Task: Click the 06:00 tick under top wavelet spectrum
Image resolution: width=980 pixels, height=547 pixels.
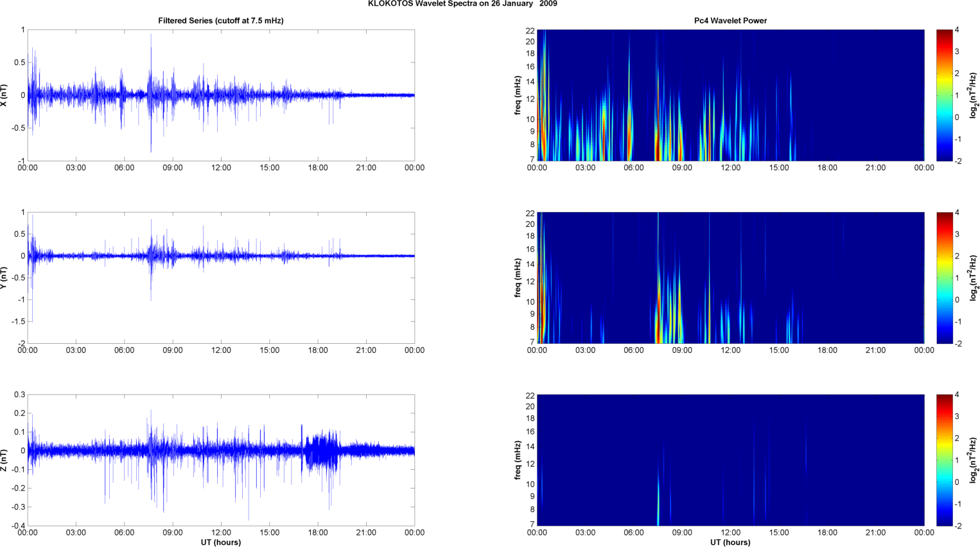Action: coord(633,168)
